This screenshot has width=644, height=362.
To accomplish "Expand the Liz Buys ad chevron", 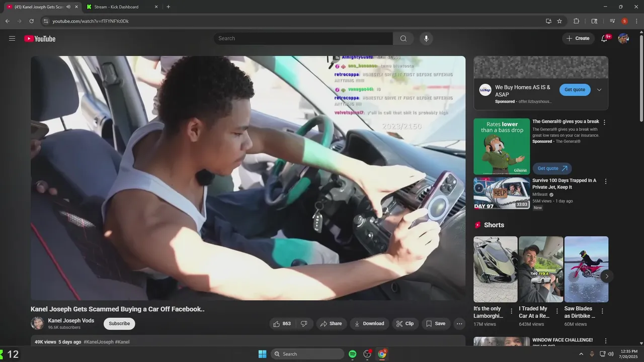I will click(599, 90).
